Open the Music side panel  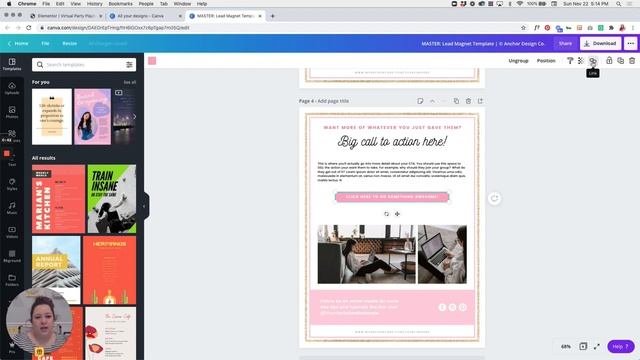[x=12, y=208]
